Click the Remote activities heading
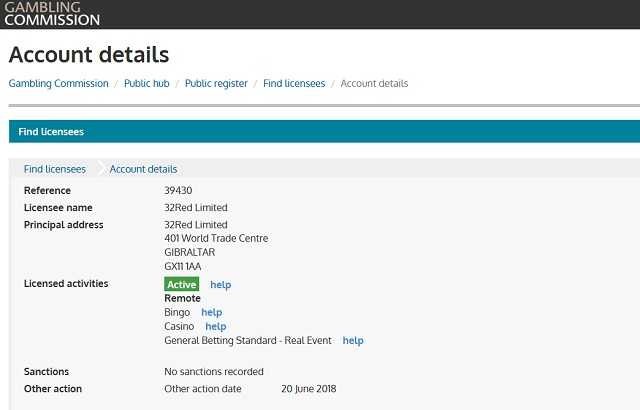Screen dimensions: 640x410 (x=182, y=298)
